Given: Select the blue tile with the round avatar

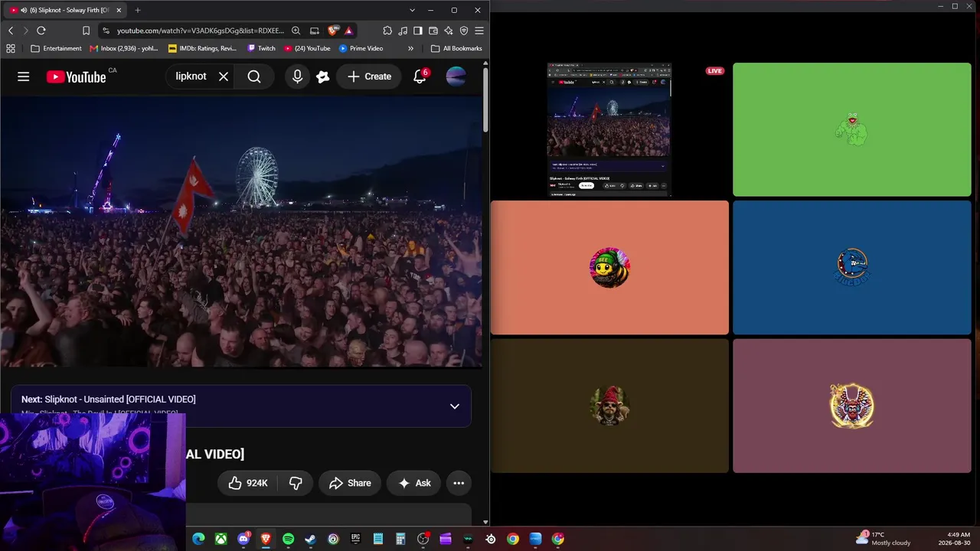Looking at the screenshot, I should pyautogui.click(x=851, y=268).
